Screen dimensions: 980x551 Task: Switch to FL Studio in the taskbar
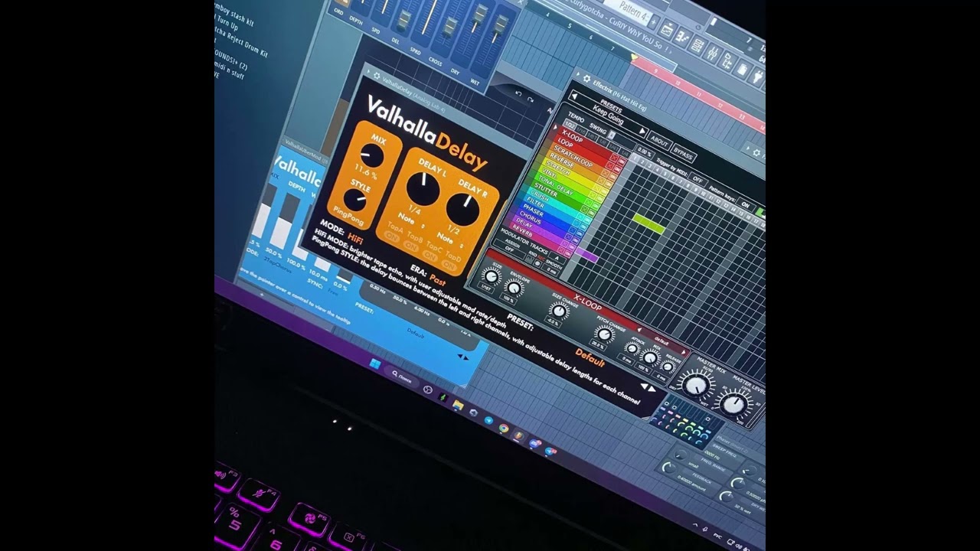(x=518, y=435)
